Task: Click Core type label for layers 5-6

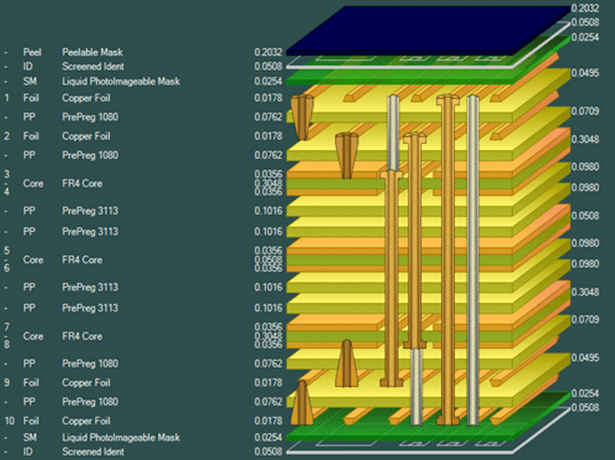Action: click(33, 260)
